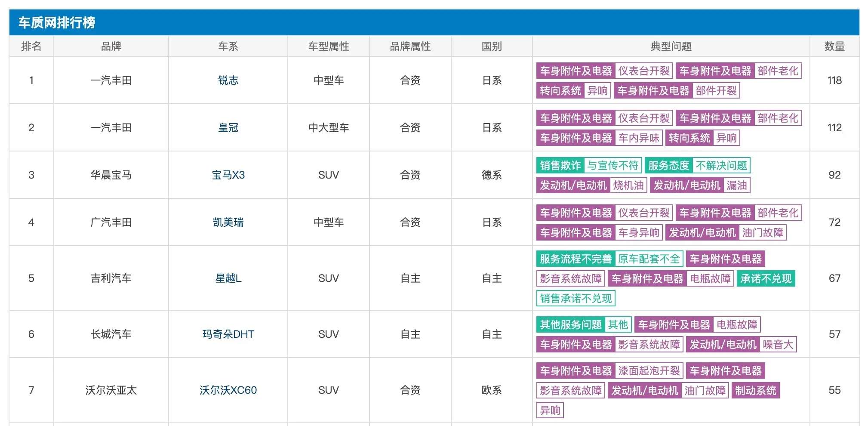Open the 星越L series link

pos(228,278)
